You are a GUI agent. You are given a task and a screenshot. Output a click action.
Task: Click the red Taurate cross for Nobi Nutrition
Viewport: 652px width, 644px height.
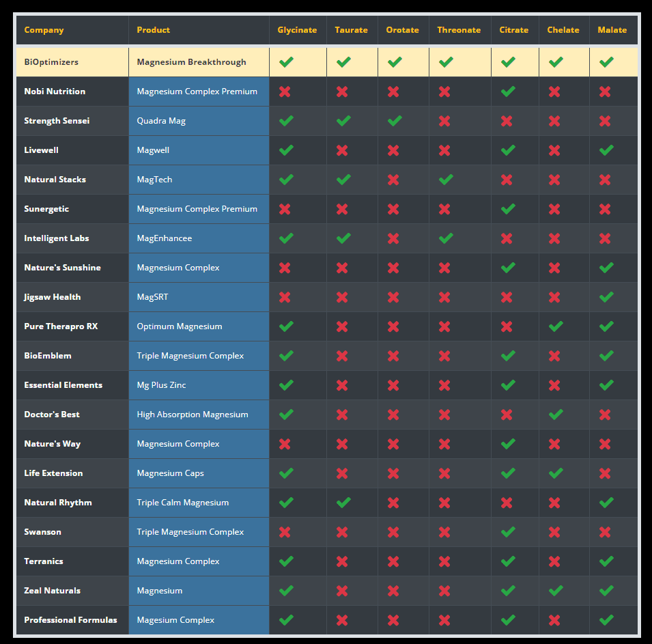coord(342,91)
